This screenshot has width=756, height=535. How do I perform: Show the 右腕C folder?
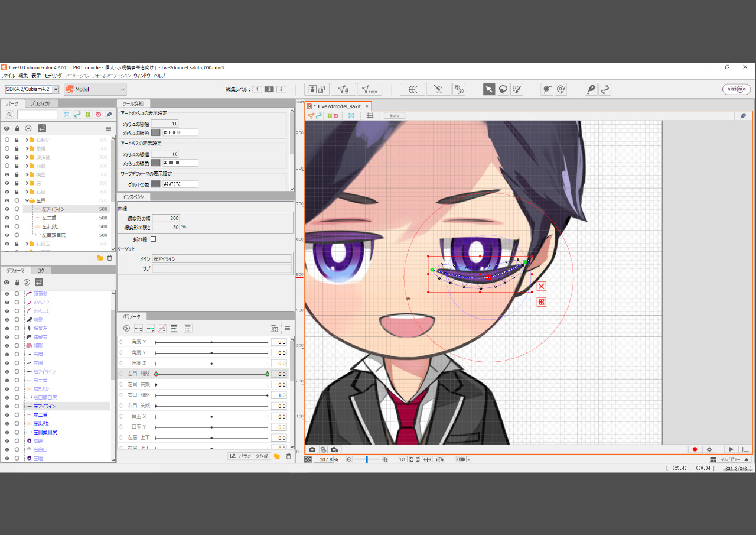point(7,140)
